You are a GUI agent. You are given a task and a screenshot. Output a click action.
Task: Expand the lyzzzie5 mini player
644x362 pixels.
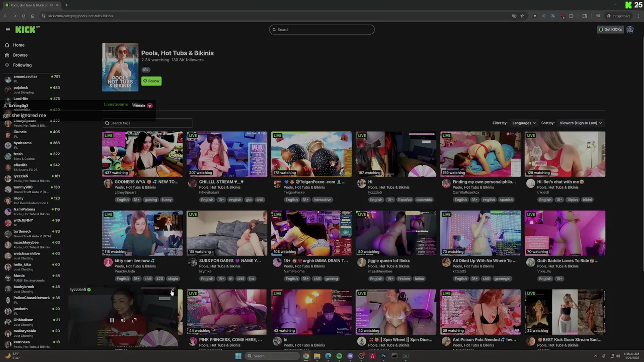[x=134, y=320]
